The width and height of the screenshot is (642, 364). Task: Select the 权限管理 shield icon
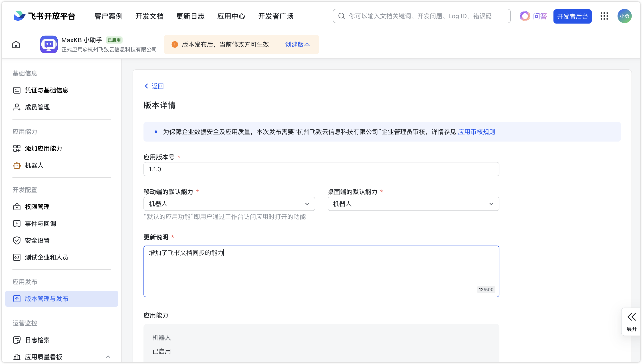[x=17, y=206]
